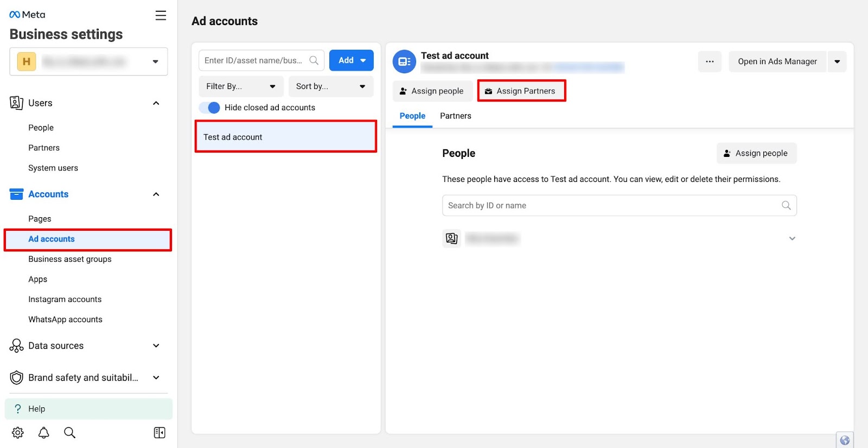The height and width of the screenshot is (448, 868).
Task: Click the Users section label
Action: pos(40,103)
